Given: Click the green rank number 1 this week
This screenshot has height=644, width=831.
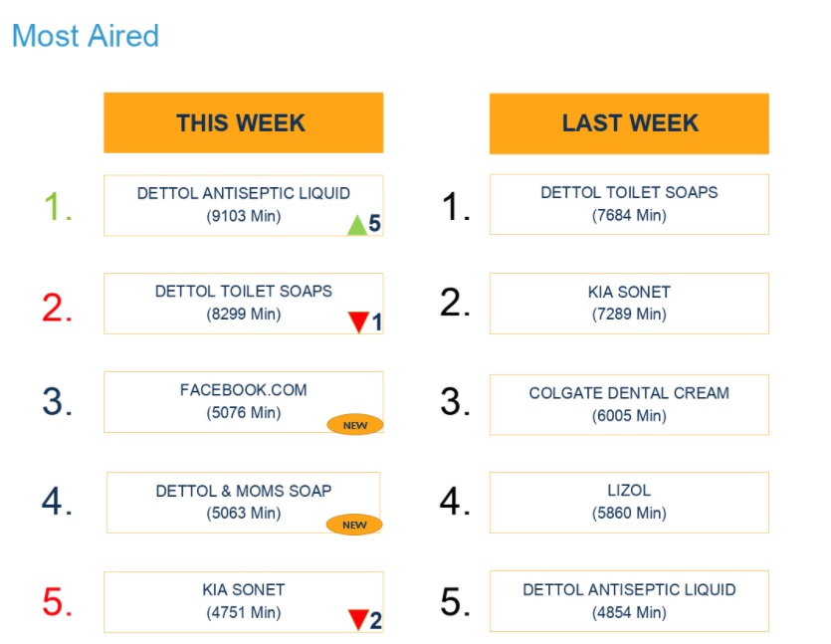Looking at the screenshot, I should click(x=58, y=207).
